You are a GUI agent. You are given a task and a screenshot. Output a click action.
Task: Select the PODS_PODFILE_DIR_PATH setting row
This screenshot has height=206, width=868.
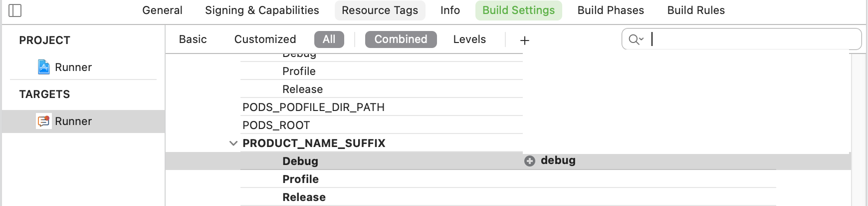coord(313,107)
